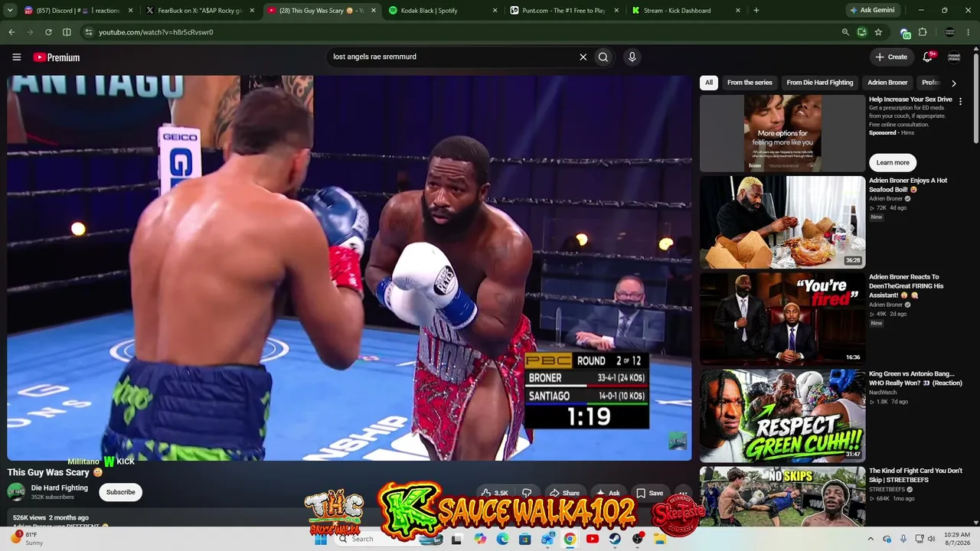Share the video
This screenshot has height=551, width=980.
click(x=565, y=493)
